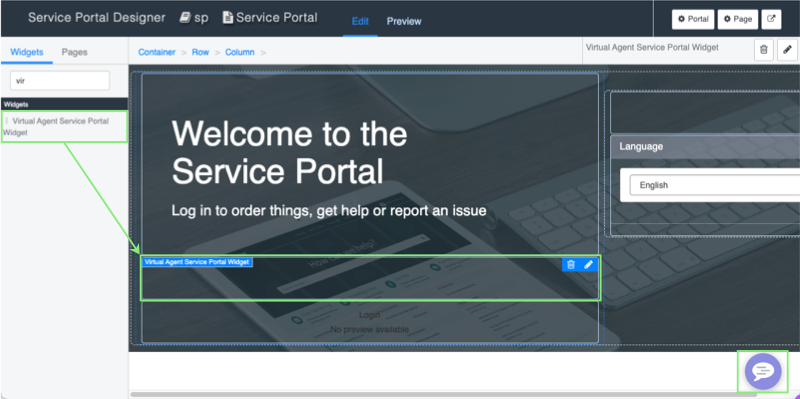
Task: Click the trash icon in the breadcrumb bar
Action: point(764,49)
